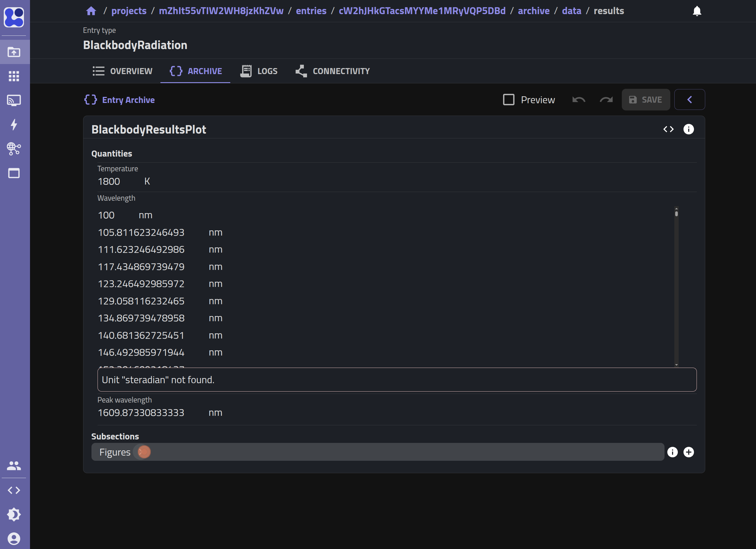Open data breadcrumb link
The height and width of the screenshot is (549, 756).
point(572,11)
